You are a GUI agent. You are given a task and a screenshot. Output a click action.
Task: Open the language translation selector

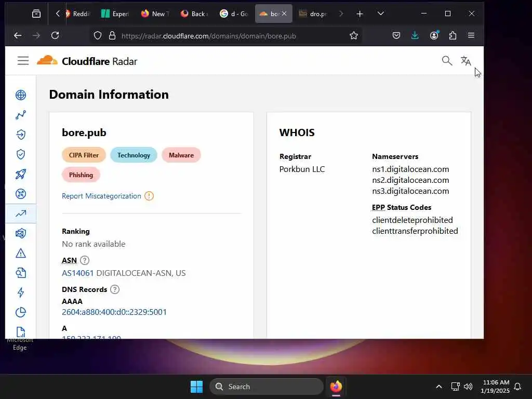465,61
